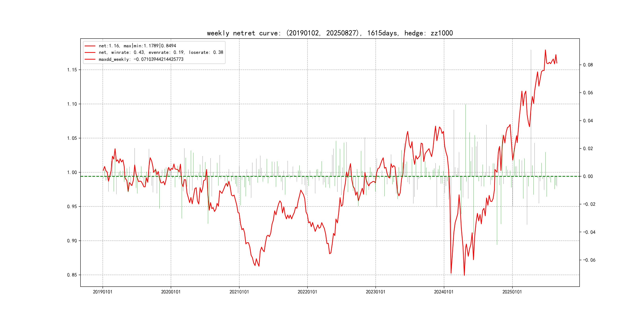Click red line swatch beside net:1.16

(90, 46)
